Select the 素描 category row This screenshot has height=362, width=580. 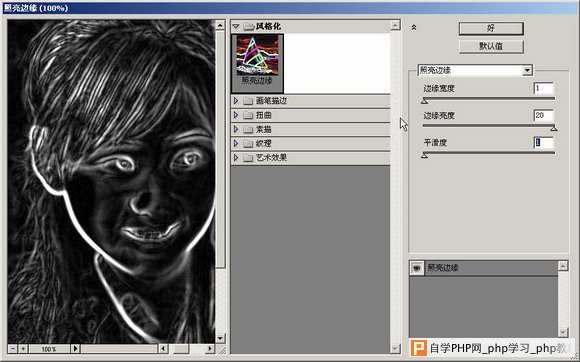point(310,129)
